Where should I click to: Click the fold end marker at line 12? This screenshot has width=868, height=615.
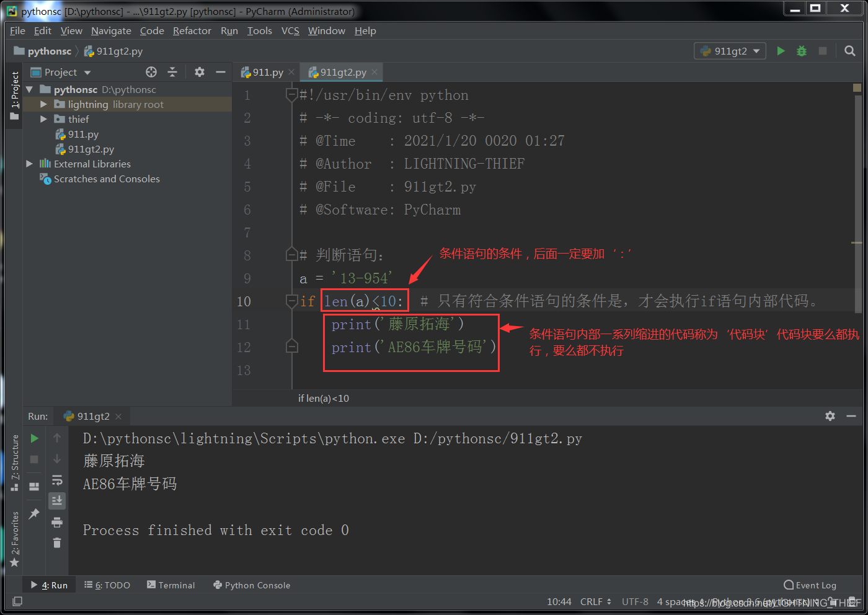[291, 347]
